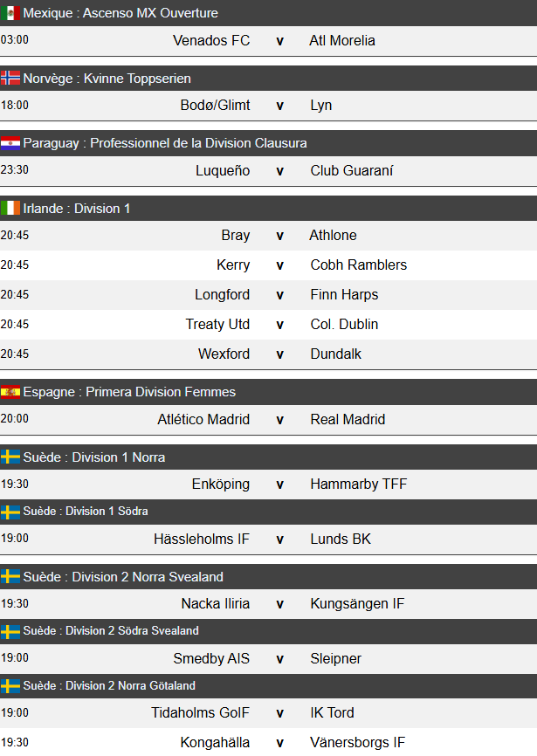Viewport: 537px width, 756px height.
Task: Select the Bodø/Glimt team name
Action: pos(215,106)
